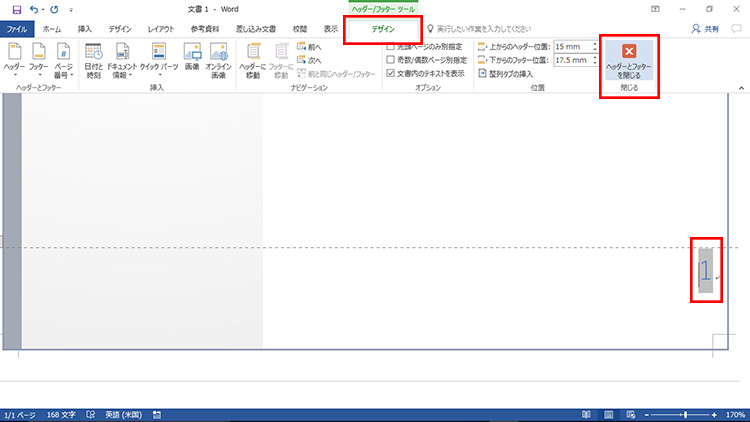Open the ファイル file tab
750x422 pixels.
click(x=17, y=29)
